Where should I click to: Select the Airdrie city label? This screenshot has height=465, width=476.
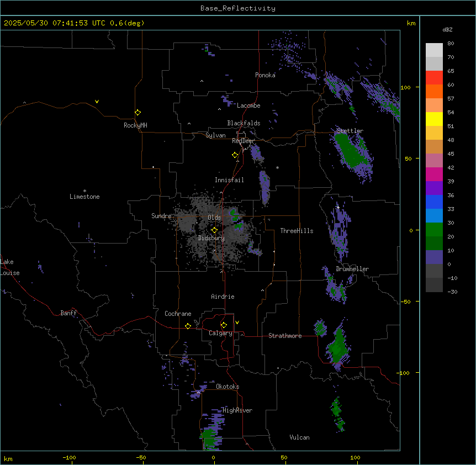click(x=223, y=297)
